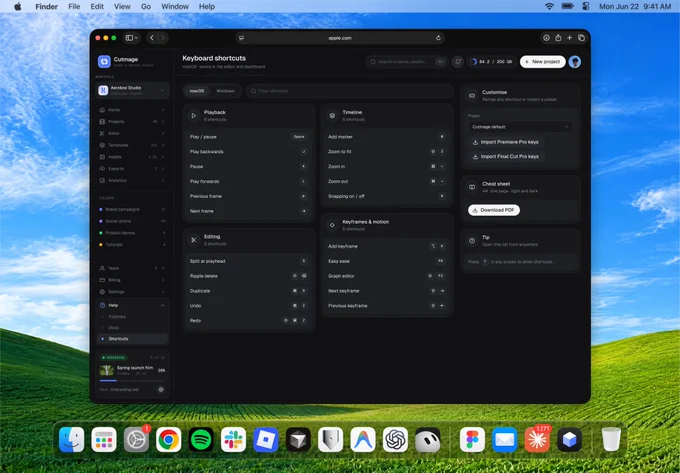This screenshot has width=680, height=473.
Task: Expand the Settings row chevron
Action: tap(163, 292)
